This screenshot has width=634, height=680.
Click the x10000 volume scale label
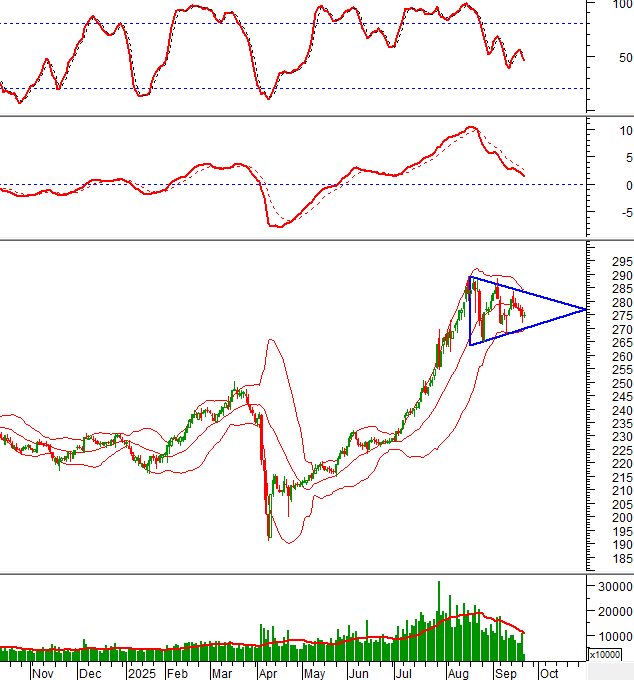pyautogui.click(x=605, y=654)
